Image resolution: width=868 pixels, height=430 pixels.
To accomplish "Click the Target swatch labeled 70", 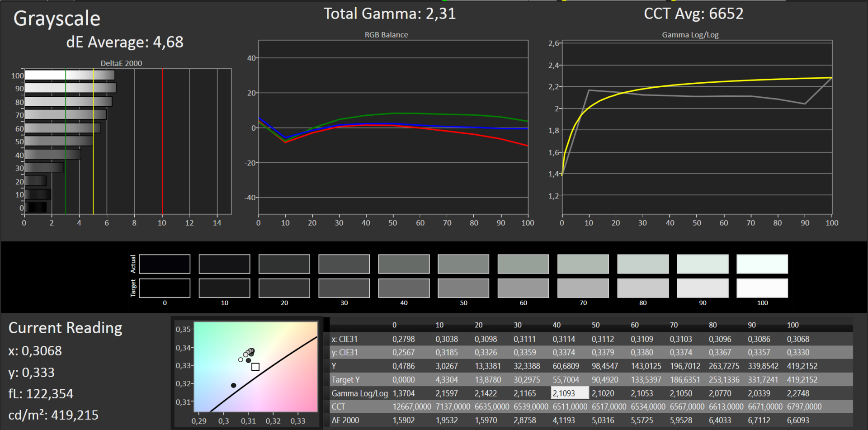I will point(583,288).
